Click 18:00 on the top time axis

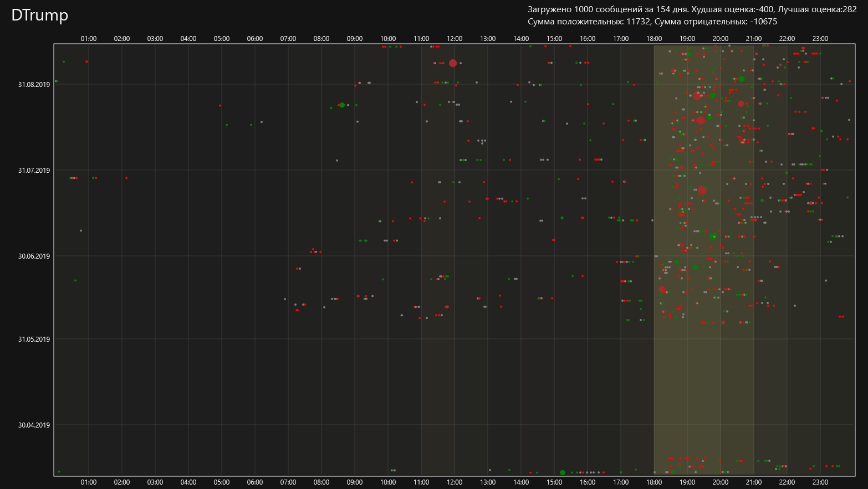654,39
